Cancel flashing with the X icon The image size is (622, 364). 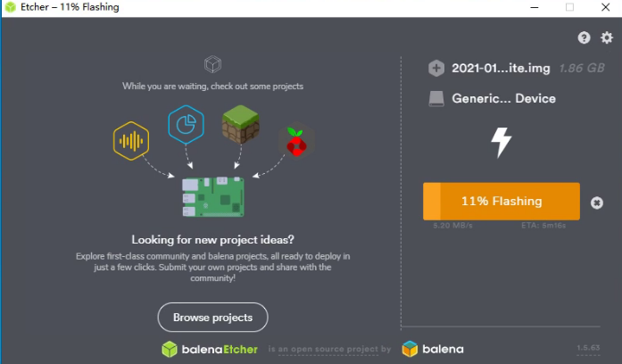[x=597, y=203]
